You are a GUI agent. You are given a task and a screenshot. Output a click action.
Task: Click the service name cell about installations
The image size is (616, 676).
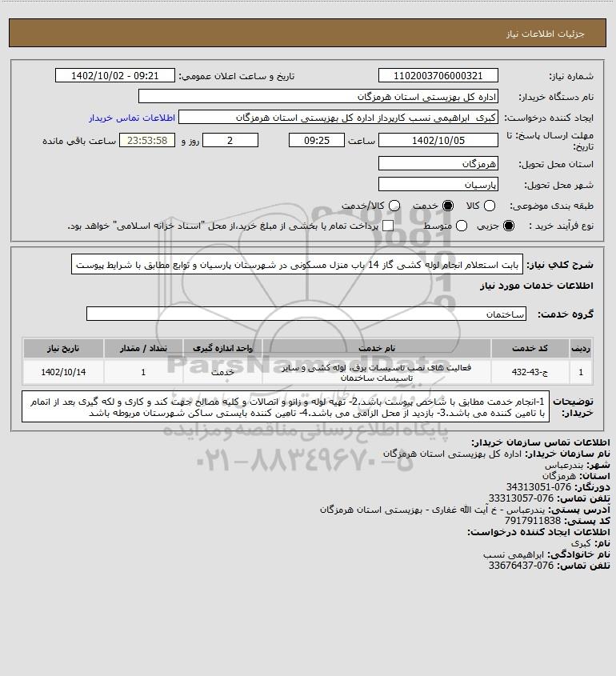[x=376, y=373]
